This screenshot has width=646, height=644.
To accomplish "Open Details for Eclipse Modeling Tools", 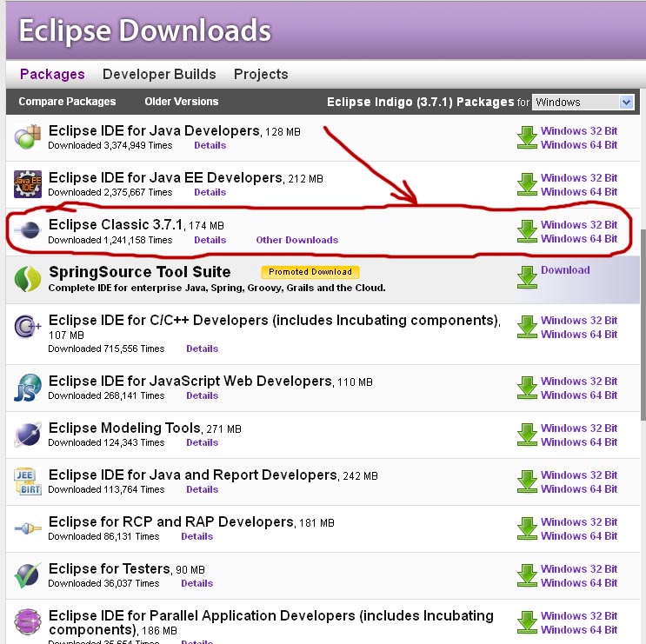I will click(x=203, y=442).
